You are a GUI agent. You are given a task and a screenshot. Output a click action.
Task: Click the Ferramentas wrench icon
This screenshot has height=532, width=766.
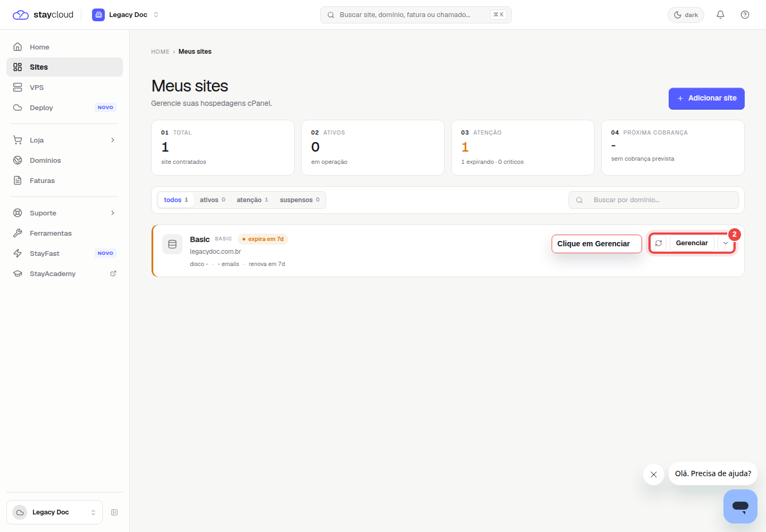pos(18,233)
